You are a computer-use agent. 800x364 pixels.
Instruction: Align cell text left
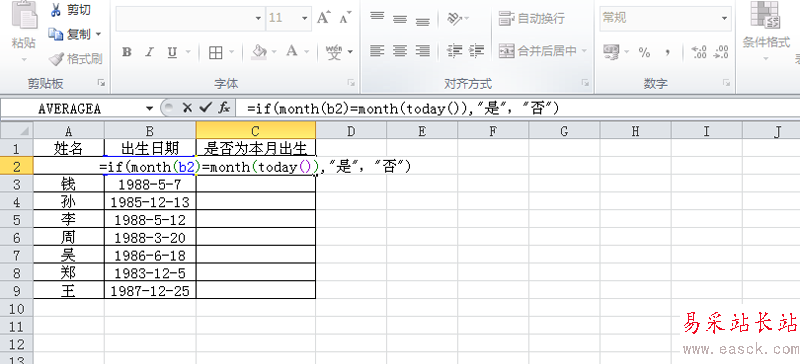[377, 51]
